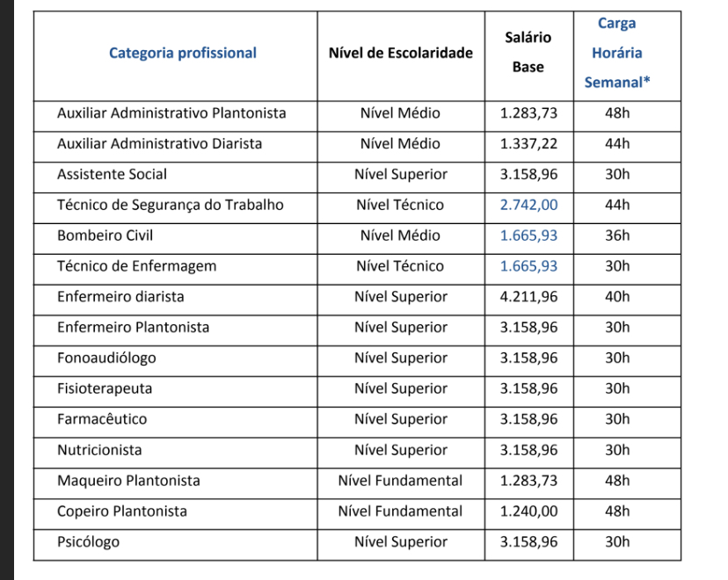Click the 'Salário Base' column header
Screen dimensions: 728x580
point(528,52)
